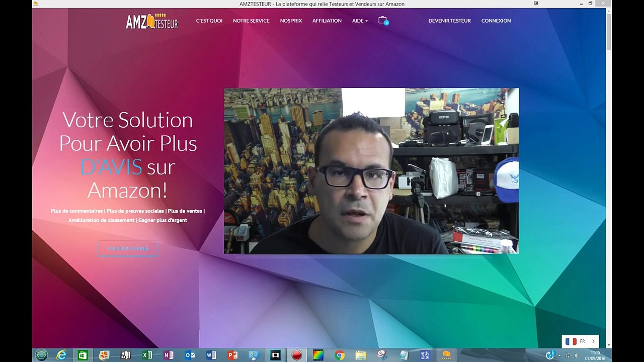This screenshot has height=362, width=644.
Task: Open the translate app taskbar icon
Action: pyautogui.click(x=425, y=355)
